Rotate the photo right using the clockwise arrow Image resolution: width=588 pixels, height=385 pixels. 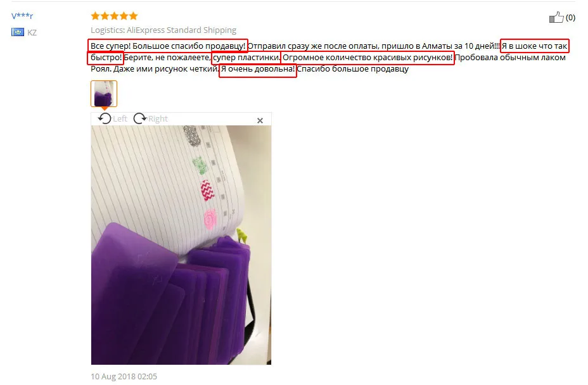pos(140,118)
